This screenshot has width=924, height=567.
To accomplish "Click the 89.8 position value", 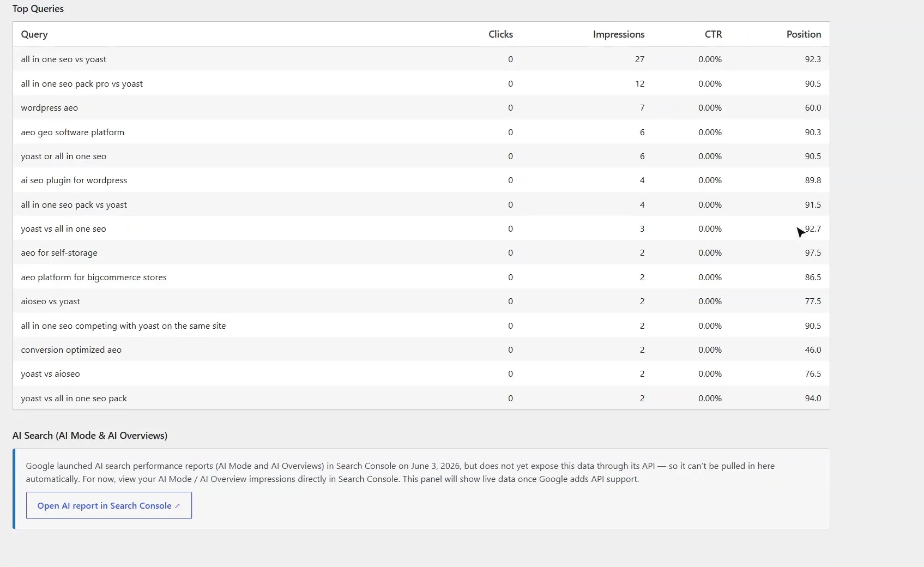I will [x=813, y=180].
